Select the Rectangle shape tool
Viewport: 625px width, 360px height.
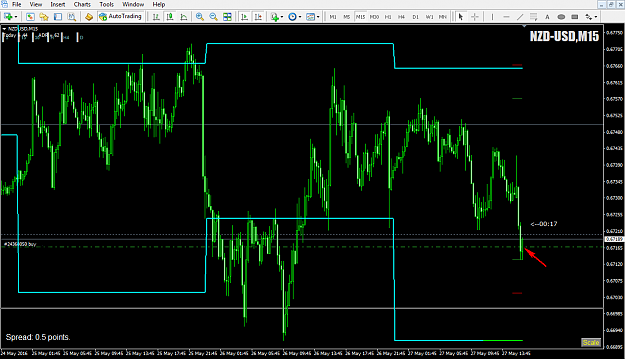click(x=575, y=17)
